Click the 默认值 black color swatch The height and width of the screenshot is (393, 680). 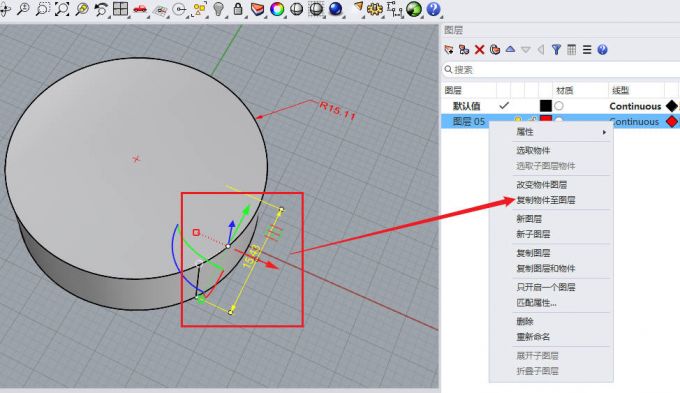(x=546, y=106)
